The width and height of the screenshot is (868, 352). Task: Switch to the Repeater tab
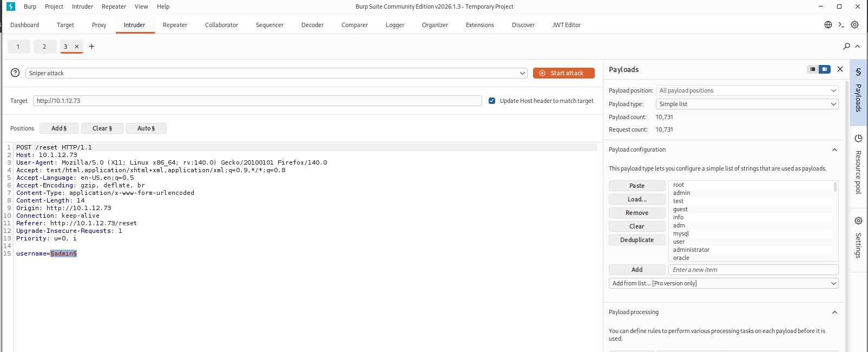pos(175,25)
